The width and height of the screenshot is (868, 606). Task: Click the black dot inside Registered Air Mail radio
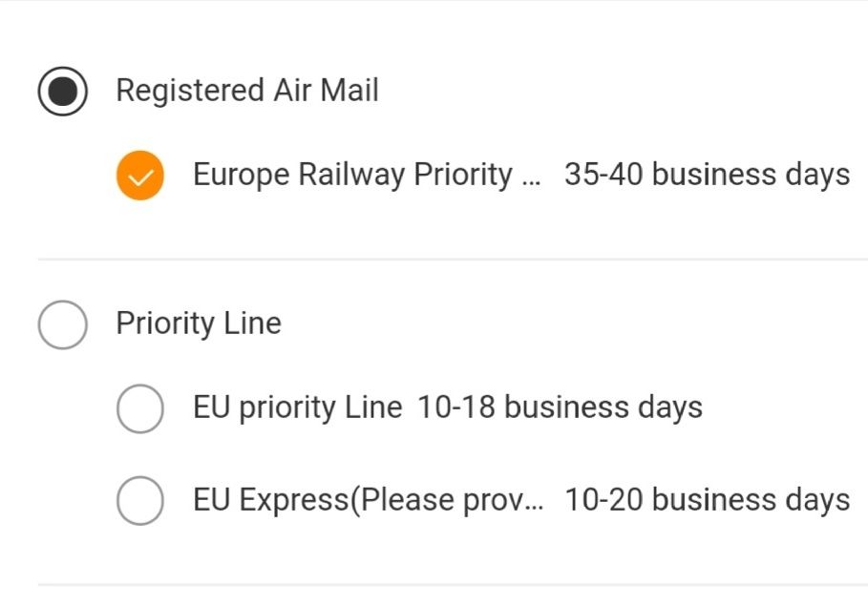click(63, 92)
